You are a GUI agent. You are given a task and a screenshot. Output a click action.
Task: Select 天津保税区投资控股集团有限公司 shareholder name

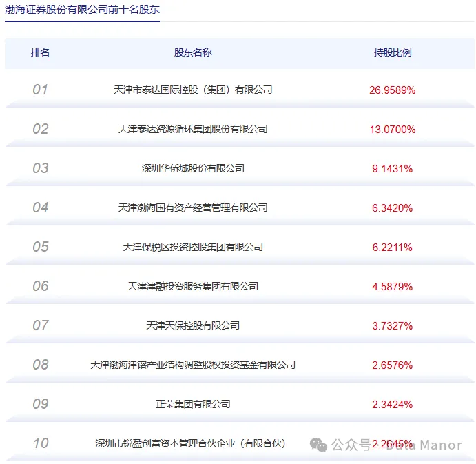point(193,247)
